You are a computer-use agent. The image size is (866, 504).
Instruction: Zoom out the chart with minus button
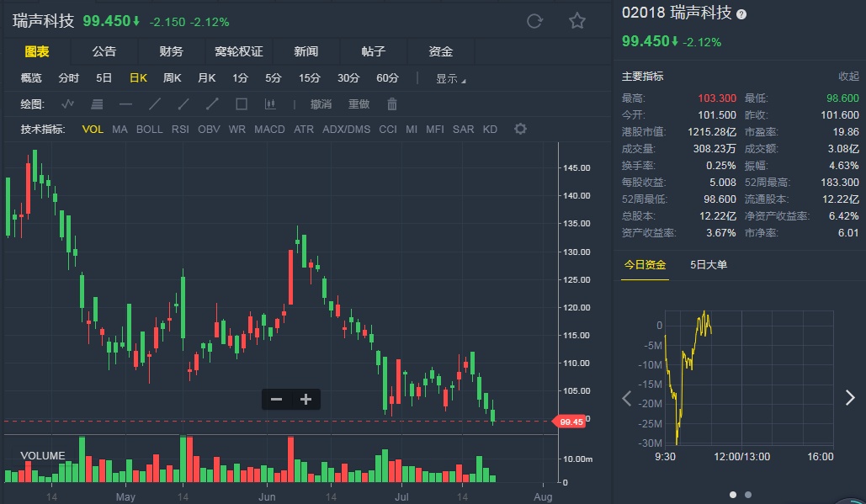(x=276, y=400)
